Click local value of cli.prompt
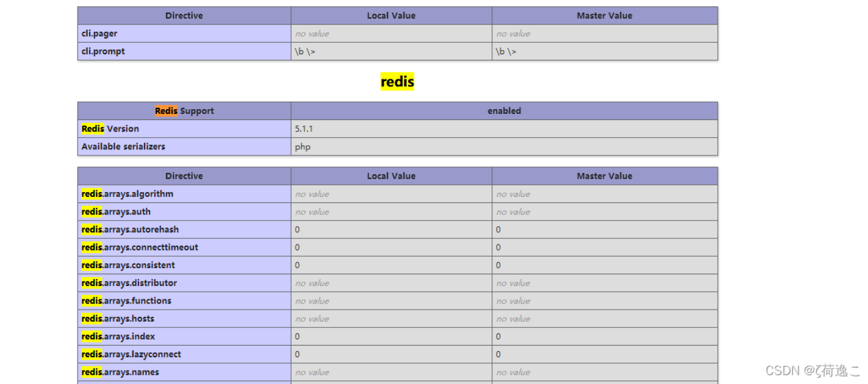The image size is (868, 384). (392, 51)
